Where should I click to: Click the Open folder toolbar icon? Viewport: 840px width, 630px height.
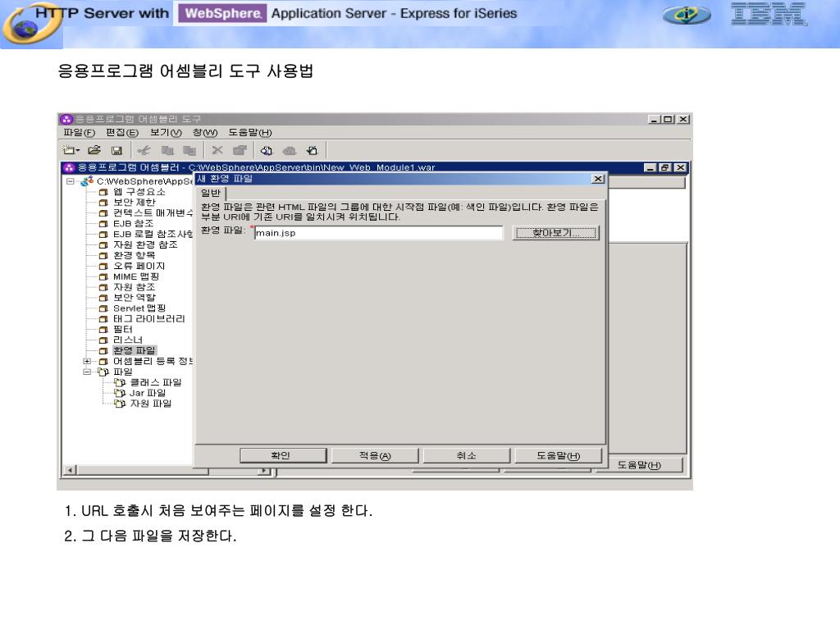94,151
